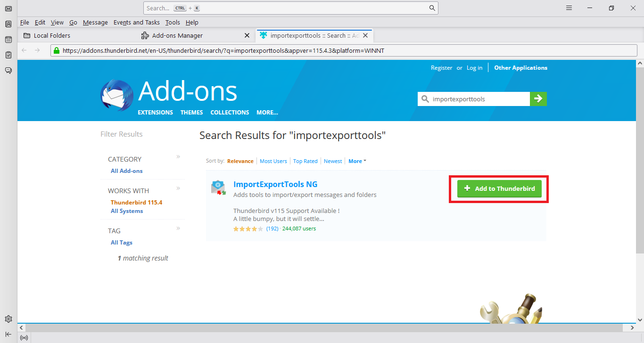This screenshot has height=343, width=644.
Task: Click the horizontal scrollbar left arrow
Action: 22,327
